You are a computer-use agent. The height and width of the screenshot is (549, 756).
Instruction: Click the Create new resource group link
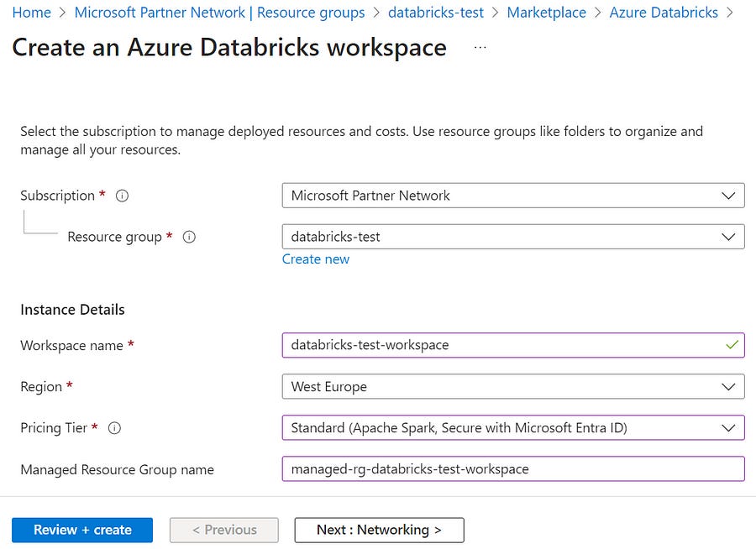[x=315, y=259]
